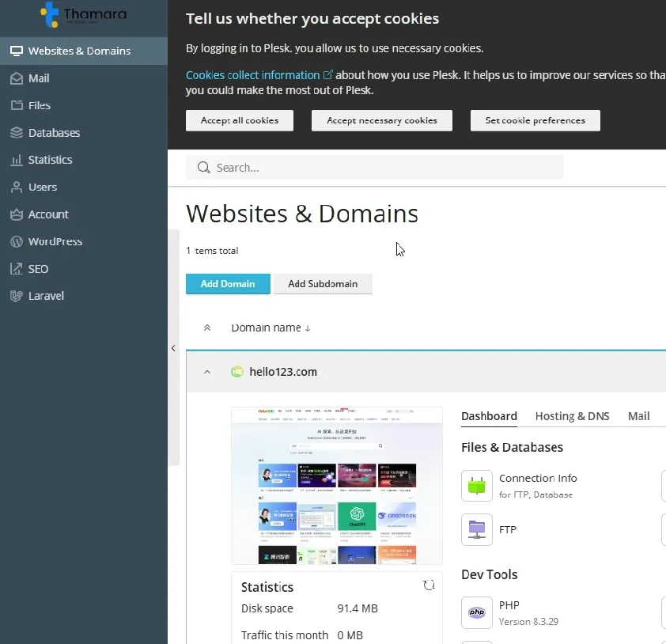Click the Thamara logo
The height and width of the screenshot is (644, 666).
click(84, 15)
